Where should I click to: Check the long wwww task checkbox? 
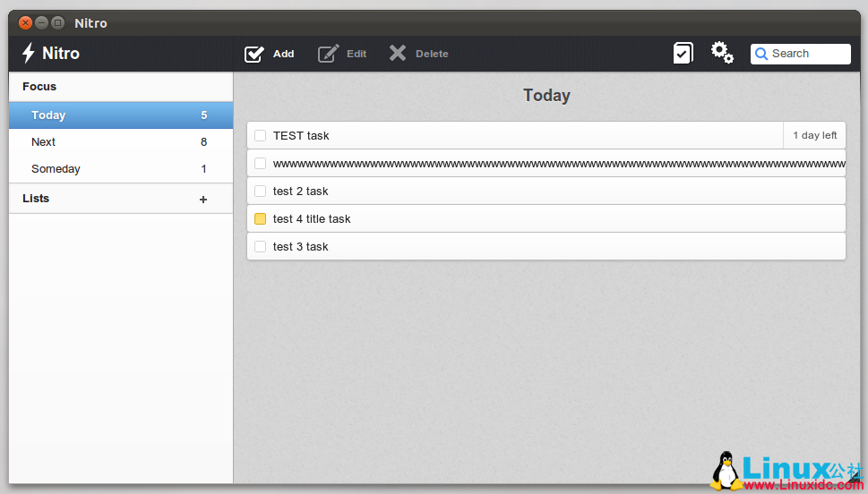(x=261, y=164)
